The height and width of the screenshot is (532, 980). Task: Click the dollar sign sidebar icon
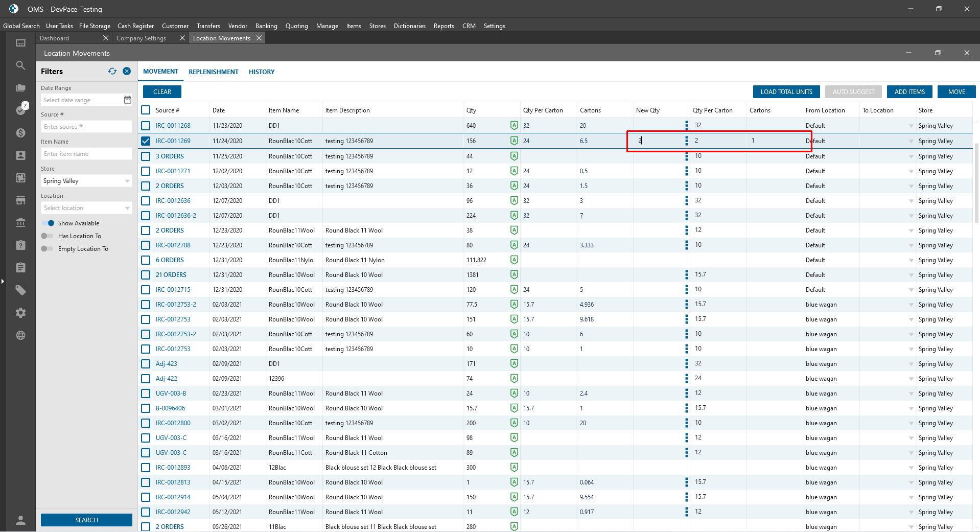tap(20, 133)
